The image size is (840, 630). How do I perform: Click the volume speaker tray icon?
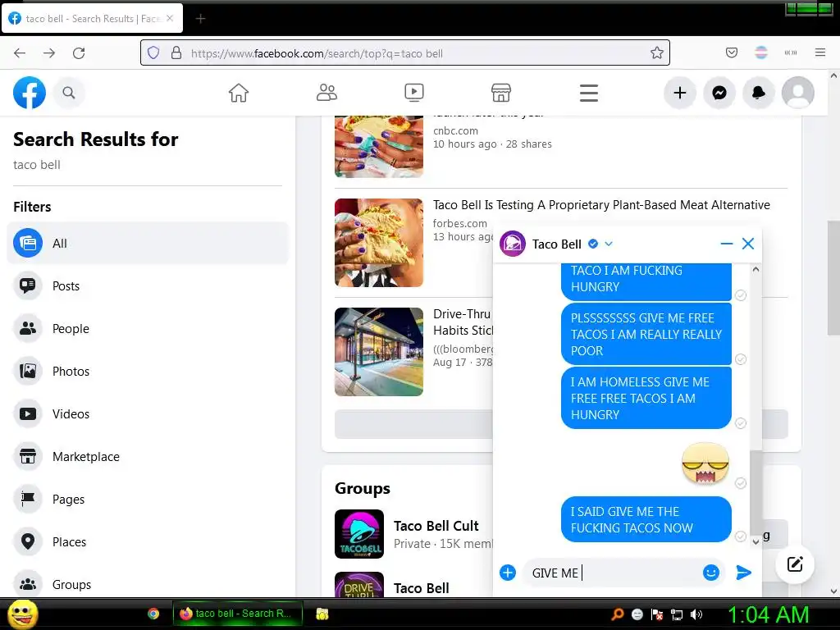point(696,614)
